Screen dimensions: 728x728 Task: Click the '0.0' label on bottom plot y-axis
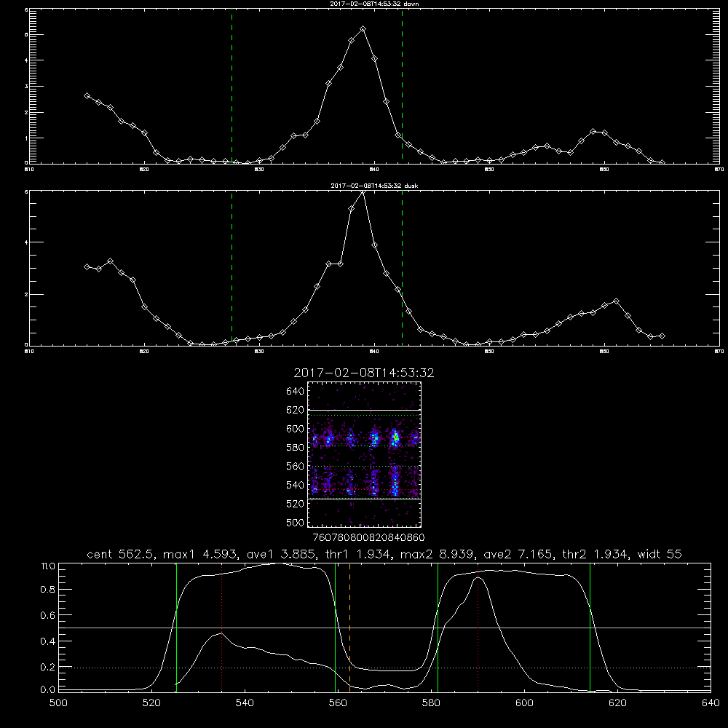click(48, 690)
